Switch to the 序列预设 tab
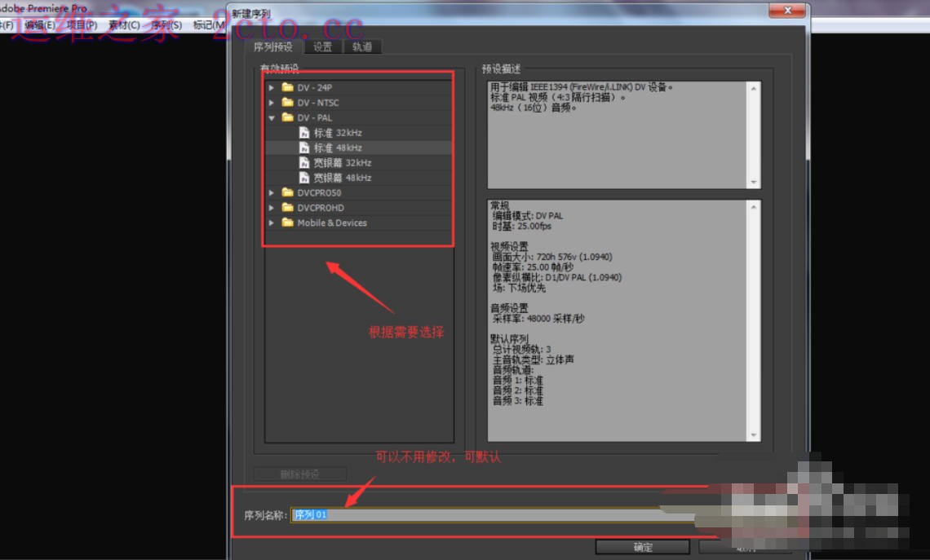Screen dimensions: 930x560 [x=272, y=46]
